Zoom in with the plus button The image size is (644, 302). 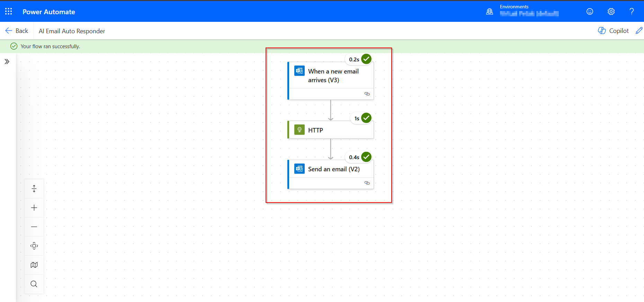pos(34,208)
